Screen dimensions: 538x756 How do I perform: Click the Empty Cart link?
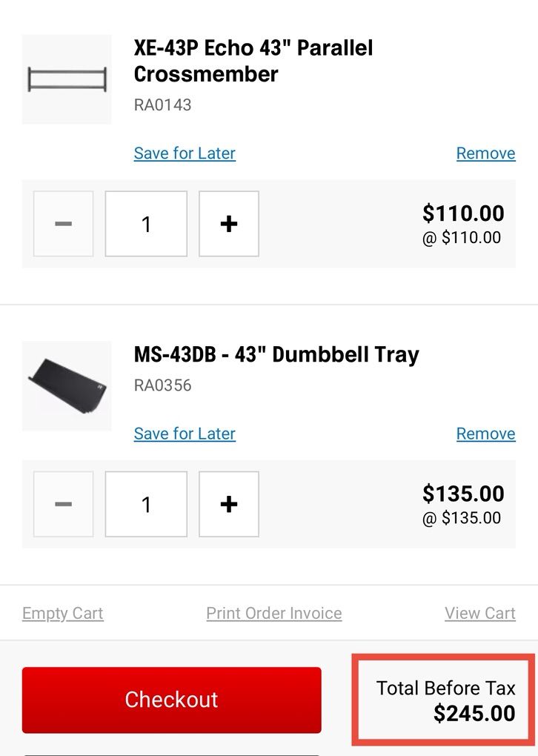[x=63, y=614]
